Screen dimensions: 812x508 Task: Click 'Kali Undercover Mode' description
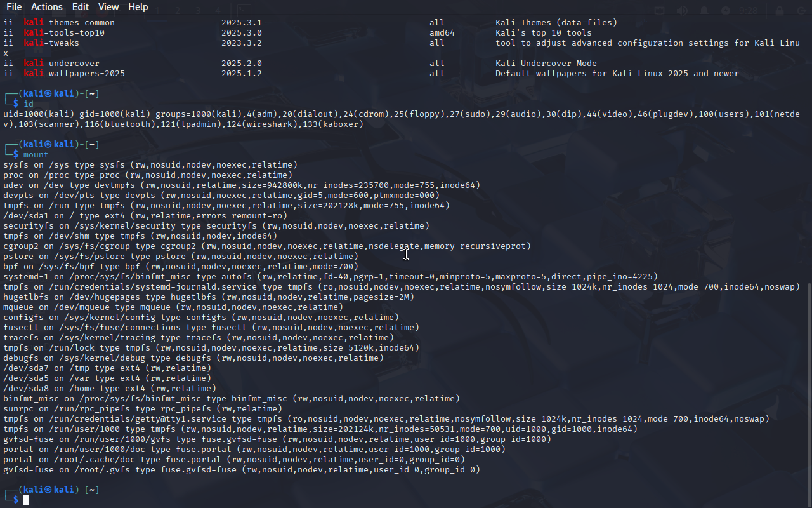(546, 63)
